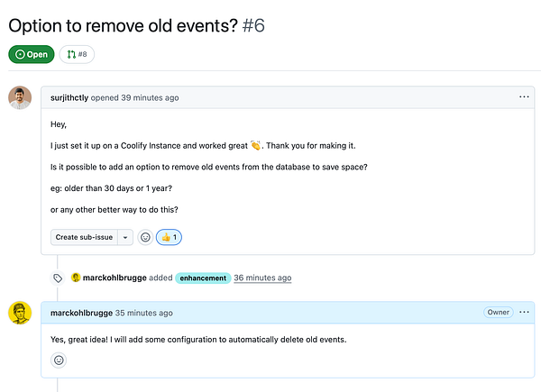Click 'Yes, great idea!' reply text
Screen dimensions: 541x392
click(x=198, y=340)
